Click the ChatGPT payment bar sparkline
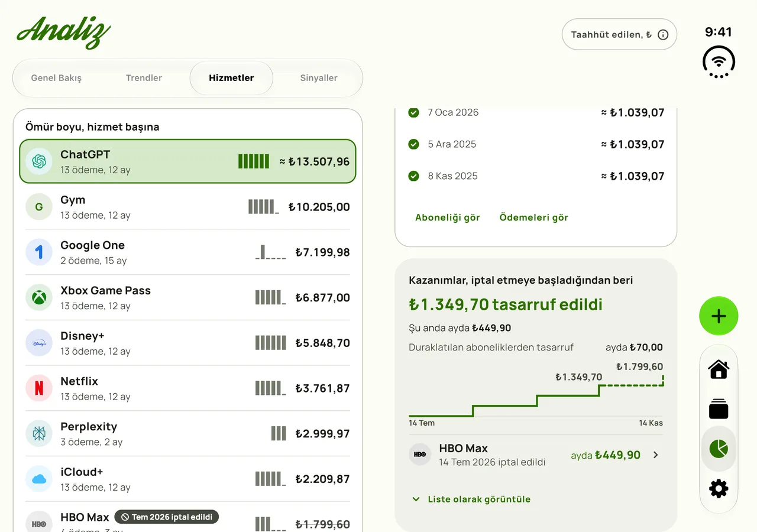 point(254,161)
